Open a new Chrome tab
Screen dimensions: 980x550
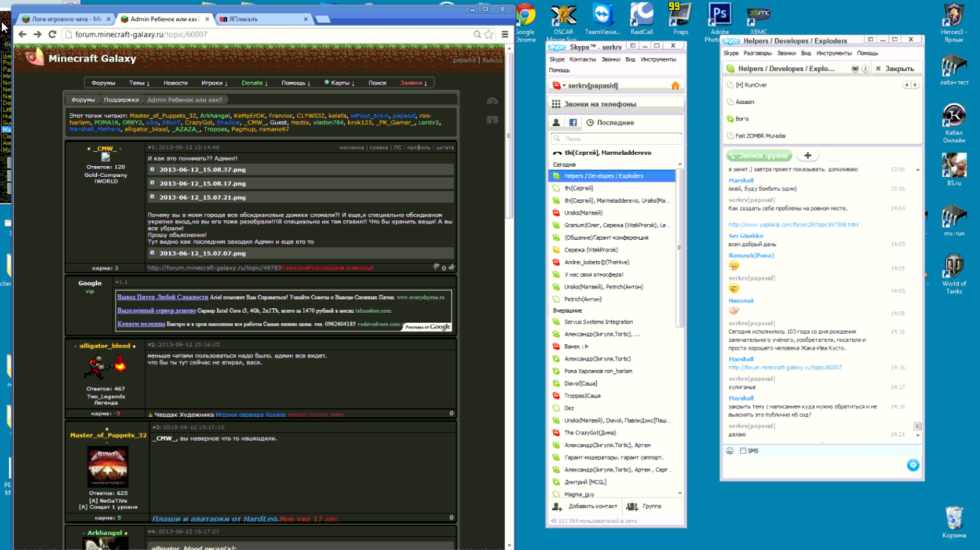pyautogui.click(x=323, y=19)
